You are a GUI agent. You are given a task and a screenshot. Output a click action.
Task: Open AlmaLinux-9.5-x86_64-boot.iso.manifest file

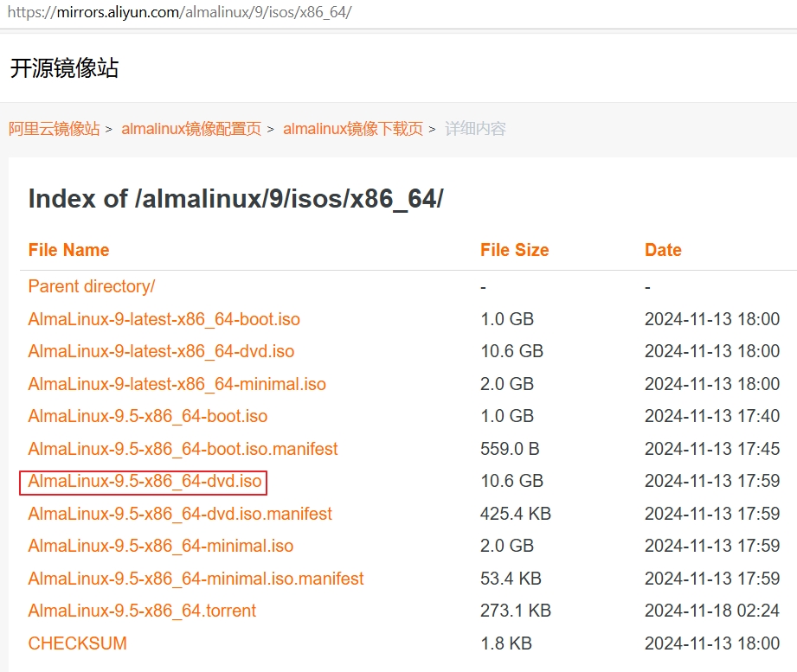coord(183,449)
